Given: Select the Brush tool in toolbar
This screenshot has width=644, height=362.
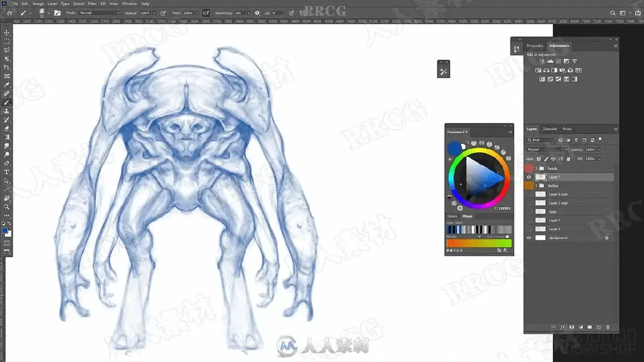Looking at the screenshot, I should pyautogui.click(x=7, y=102).
